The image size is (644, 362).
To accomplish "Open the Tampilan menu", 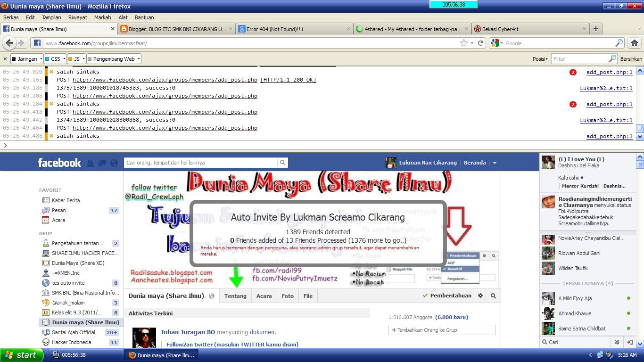I will (51, 17).
